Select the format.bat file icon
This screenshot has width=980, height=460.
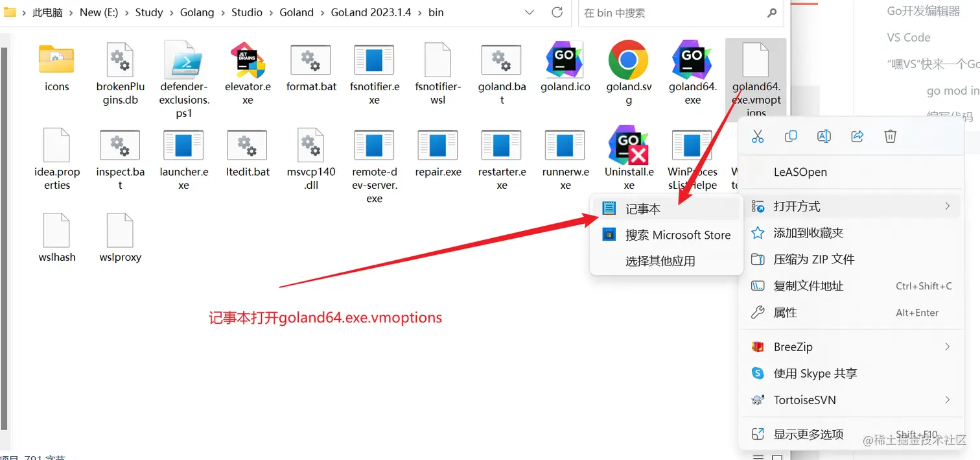(310, 59)
